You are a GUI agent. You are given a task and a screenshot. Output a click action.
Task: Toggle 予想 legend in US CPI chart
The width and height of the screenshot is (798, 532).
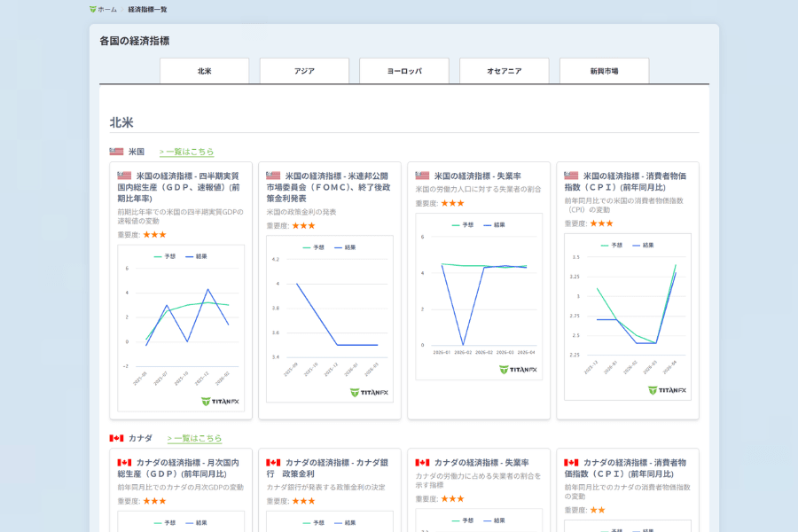pos(612,246)
